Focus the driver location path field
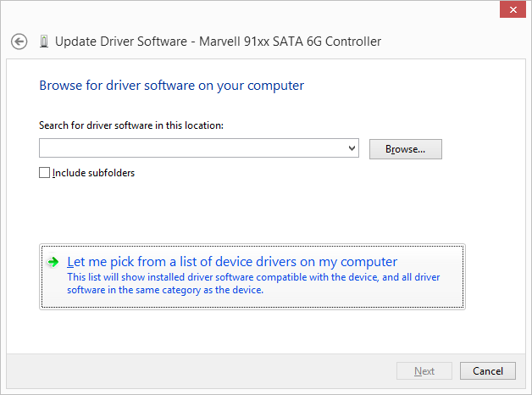 tap(192, 148)
